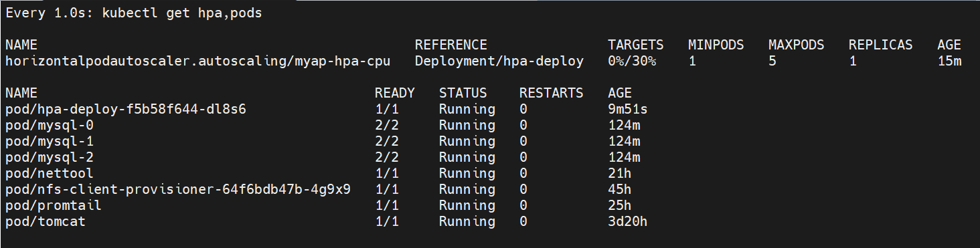Click pod/nfs-client-provisioner-64f6bdb47b-4g9x9 entry
980x248 pixels.
[178, 189]
